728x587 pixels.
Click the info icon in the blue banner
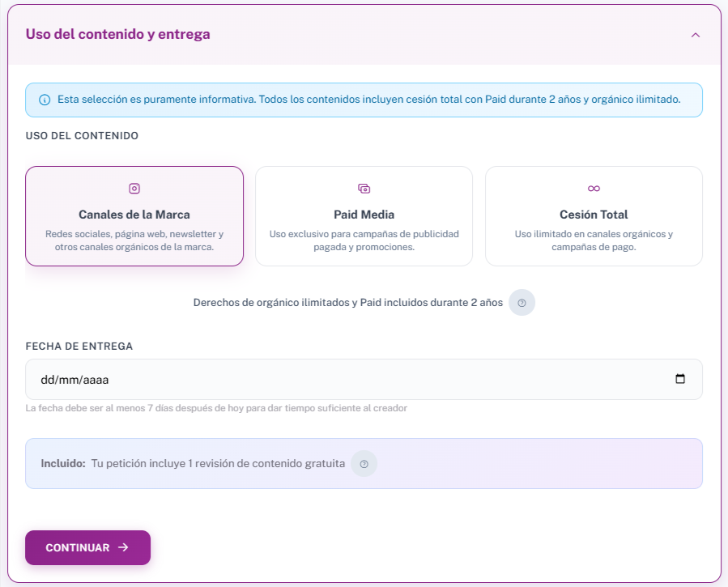coord(43,100)
